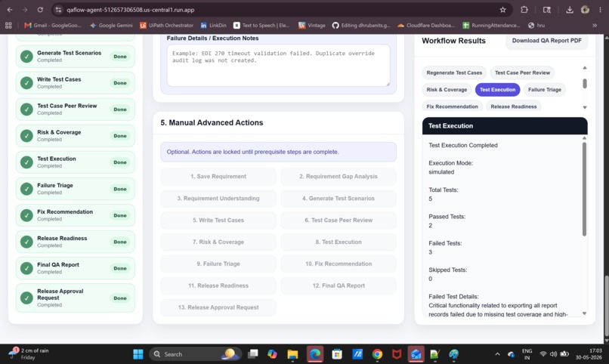Screen dimensions: 609x364
Task: Click the 3. Requirement Understanding button
Action: point(218,199)
